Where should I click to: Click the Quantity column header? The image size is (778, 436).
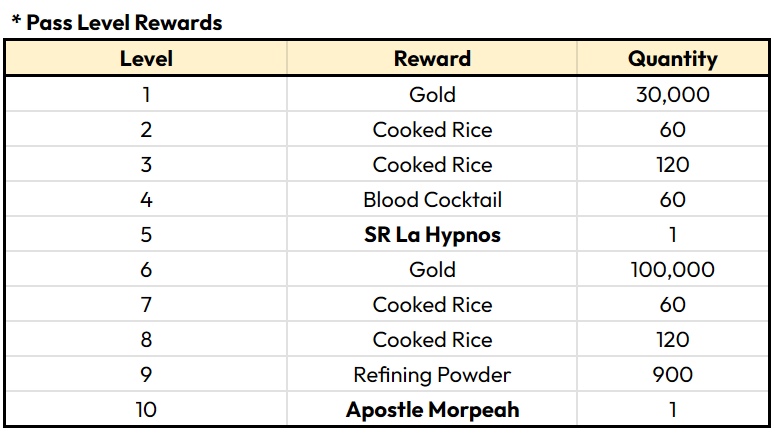672,59
